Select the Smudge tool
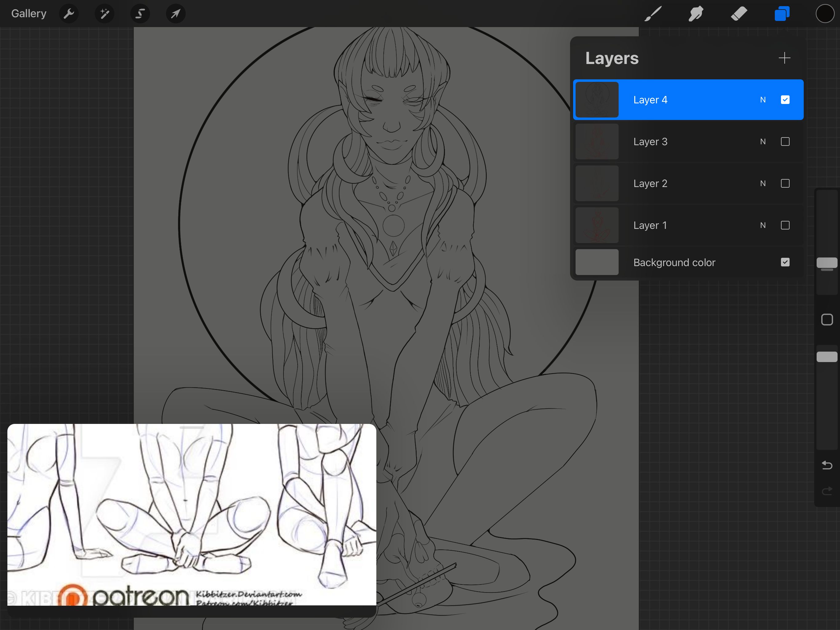Screen dimensions: 840x630 point(696,14)
